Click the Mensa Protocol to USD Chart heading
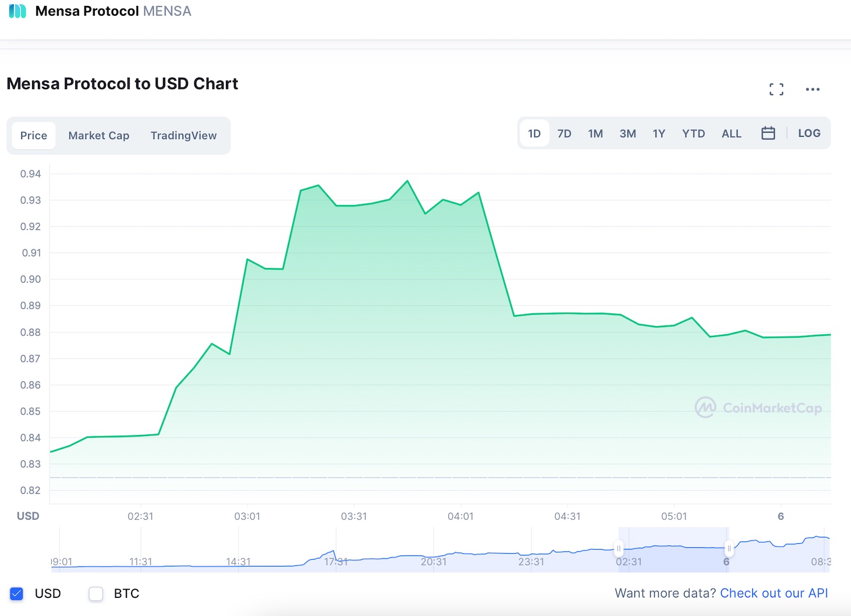Screen dimensions: 851x616 pos(122,84)
